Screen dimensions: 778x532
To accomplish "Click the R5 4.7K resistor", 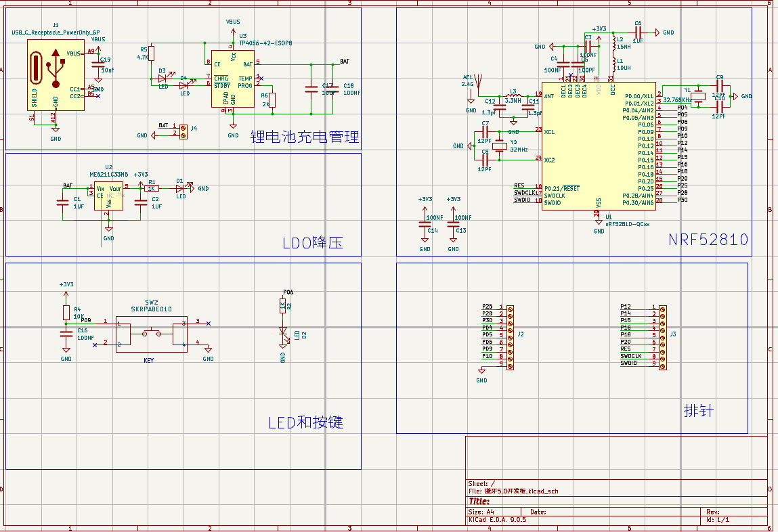I will (152, 53).
